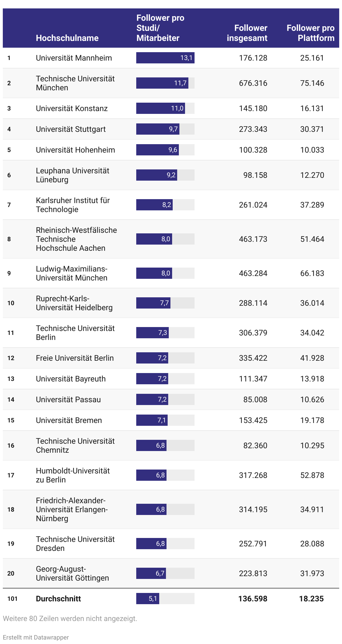The image size is (342, 644).
Task: Select the Durchschnitt summary row label
Action: pos(58,599)
